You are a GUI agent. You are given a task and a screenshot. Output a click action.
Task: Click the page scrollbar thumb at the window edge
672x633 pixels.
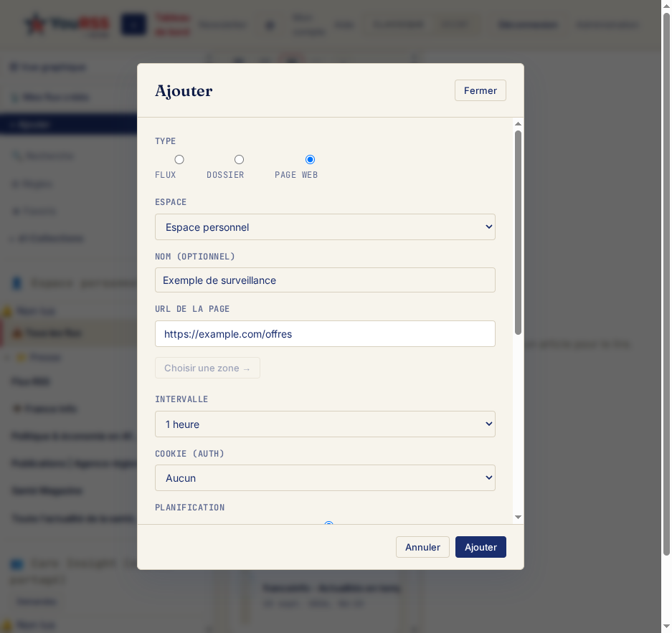click(666, 285)
